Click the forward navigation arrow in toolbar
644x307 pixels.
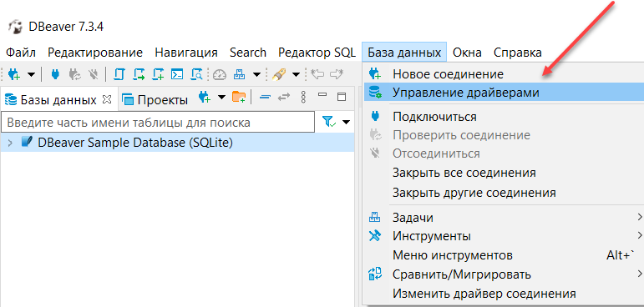[x=337, y=74]
